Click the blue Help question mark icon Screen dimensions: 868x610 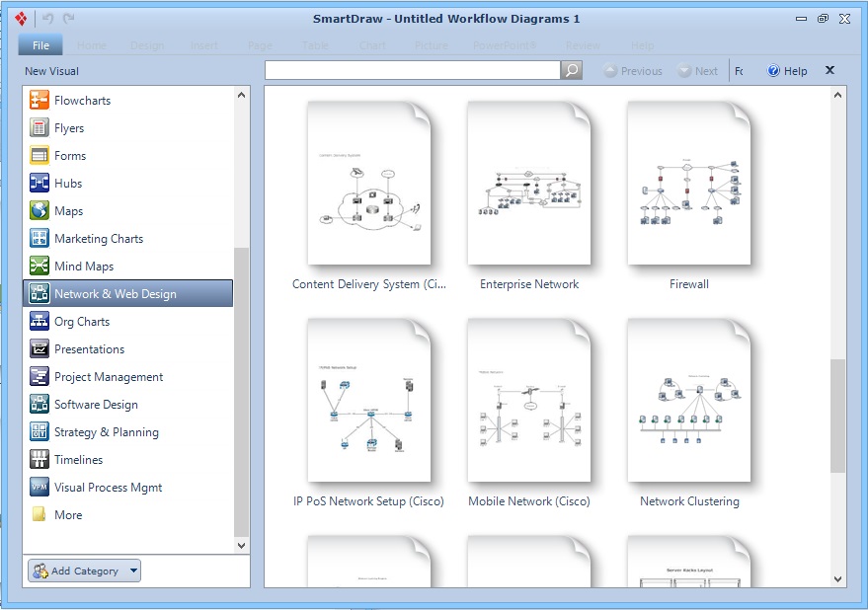tap(773, 71)
